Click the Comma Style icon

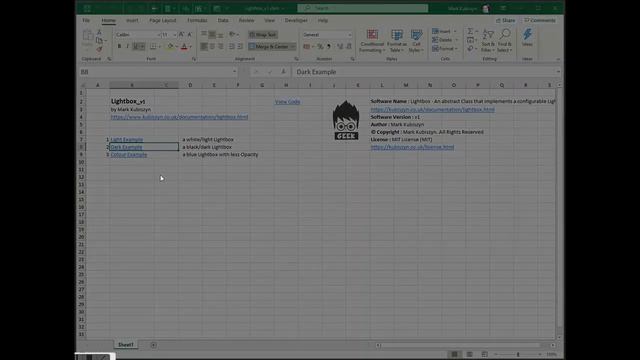point(329,47)
